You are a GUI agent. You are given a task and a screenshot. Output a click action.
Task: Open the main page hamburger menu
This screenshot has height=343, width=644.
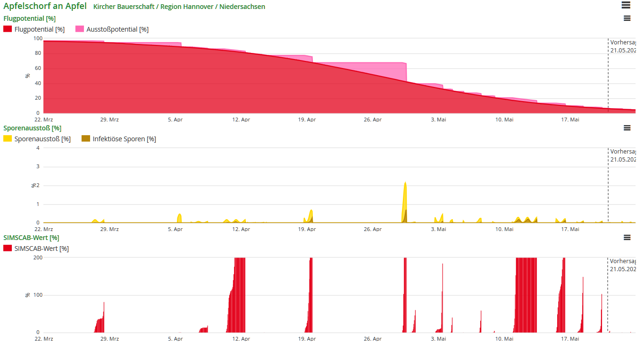coord(626,5)
